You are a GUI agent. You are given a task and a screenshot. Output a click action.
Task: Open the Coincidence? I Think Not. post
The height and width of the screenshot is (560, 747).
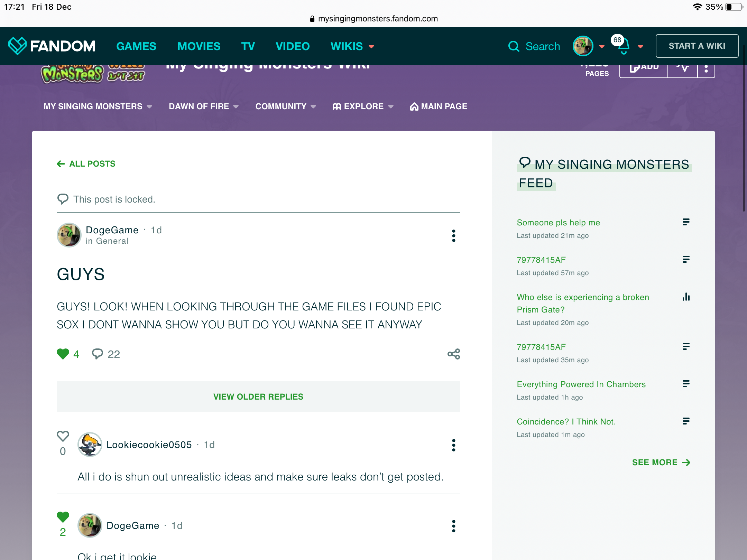(566, 422)
